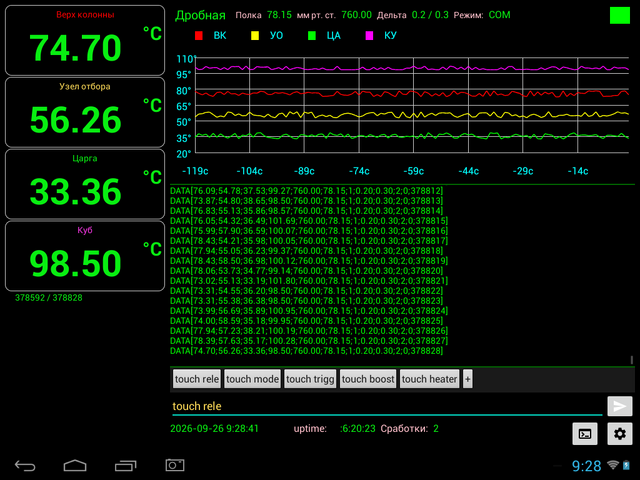The width and height of the screenshot is (640, 480).
Task: Click log line ending in 378824
Action: (x=309, y=311)
